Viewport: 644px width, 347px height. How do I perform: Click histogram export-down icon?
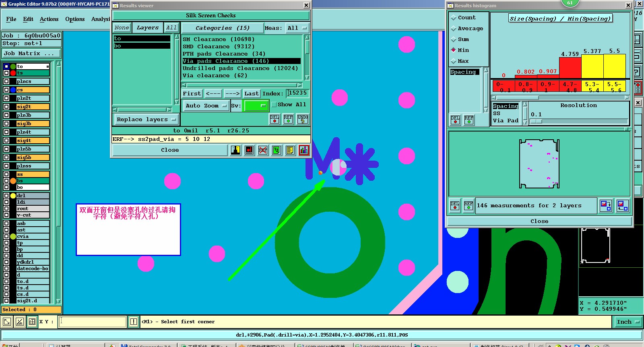(606, 206)
